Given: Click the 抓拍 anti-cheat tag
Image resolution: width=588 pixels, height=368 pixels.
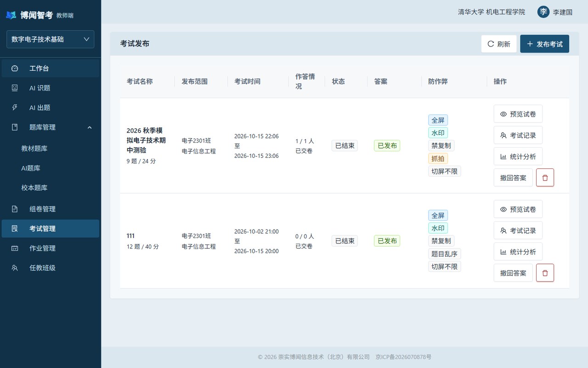Looking at the screenshot, I should (438, 158).
